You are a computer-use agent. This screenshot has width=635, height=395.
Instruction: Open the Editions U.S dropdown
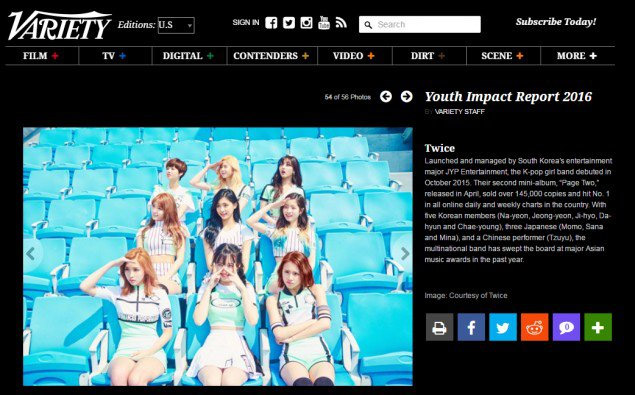click(x=176, y=25)
